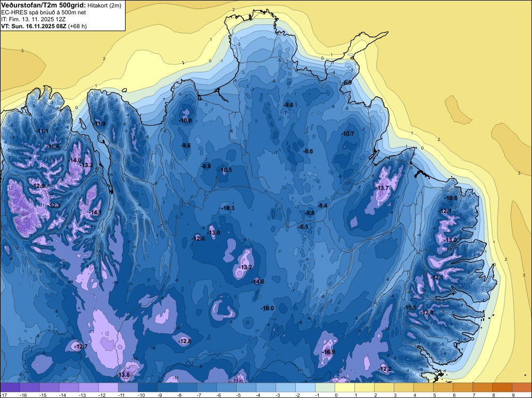Click pale green legend swatch between -1 and 0
This screenshot has width=532, height=398.
tap(325, 387)
